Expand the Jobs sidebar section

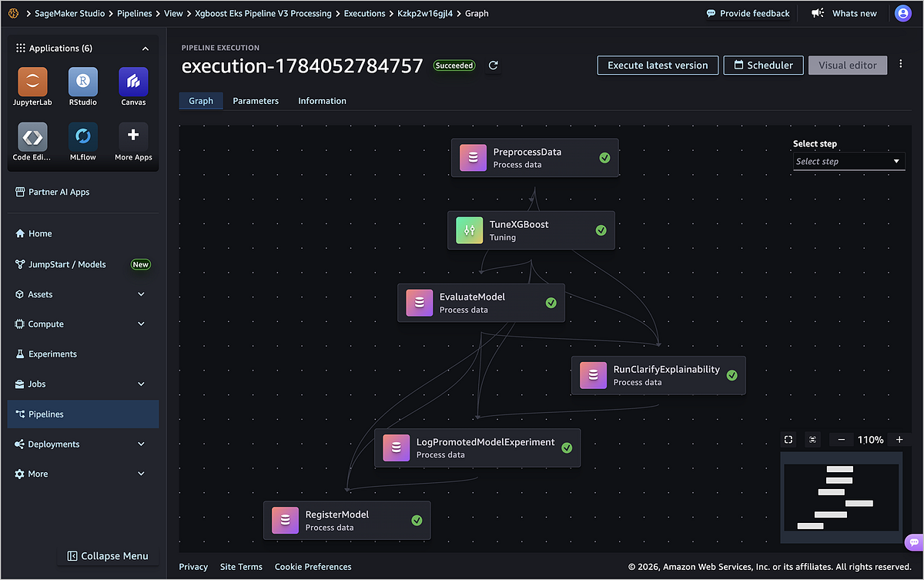point(141,384)
